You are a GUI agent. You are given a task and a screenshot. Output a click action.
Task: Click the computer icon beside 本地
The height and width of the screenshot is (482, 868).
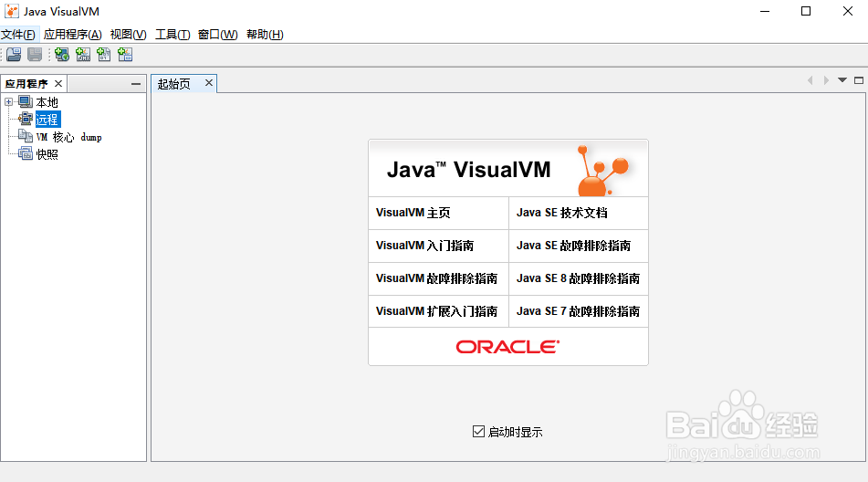(x=26, y=102)
